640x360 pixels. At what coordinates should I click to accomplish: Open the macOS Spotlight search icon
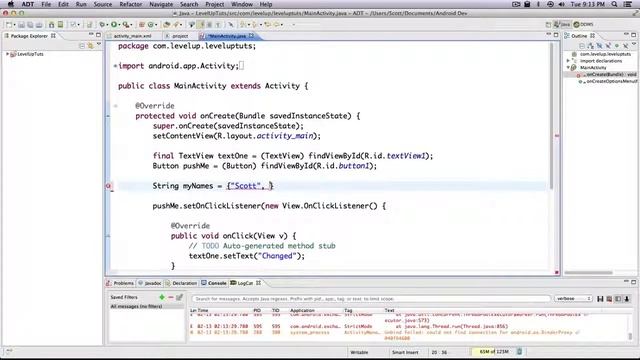pyautogui.click(x=614, y=4)
